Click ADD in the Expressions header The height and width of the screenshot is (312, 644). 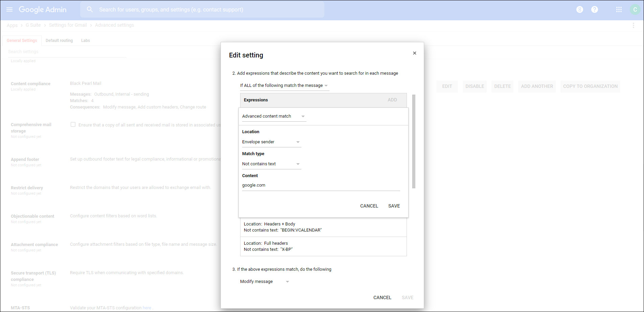(392, 100)
